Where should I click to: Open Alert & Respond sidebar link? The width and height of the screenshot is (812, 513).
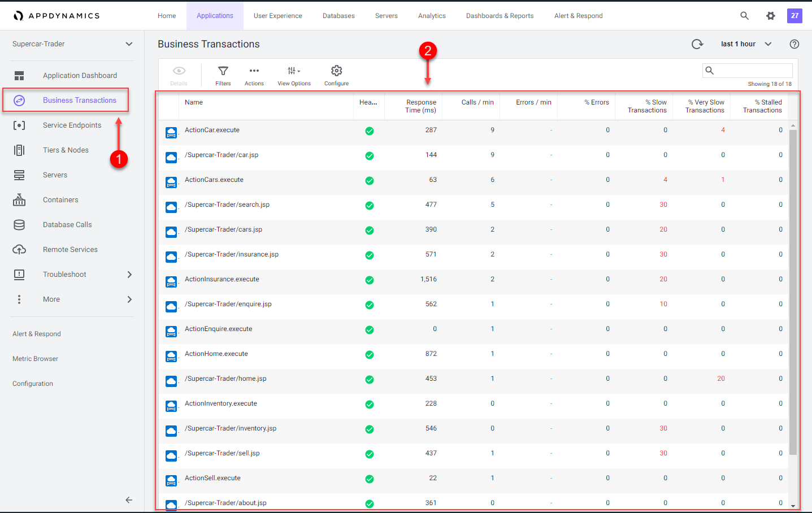coord(37,334)
